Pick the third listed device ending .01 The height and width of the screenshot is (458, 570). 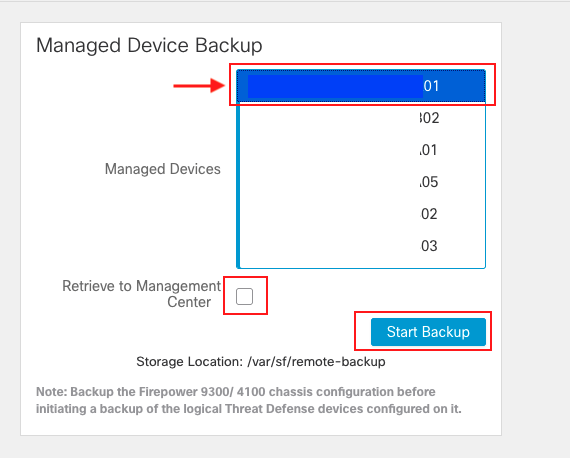click(362, 150)
